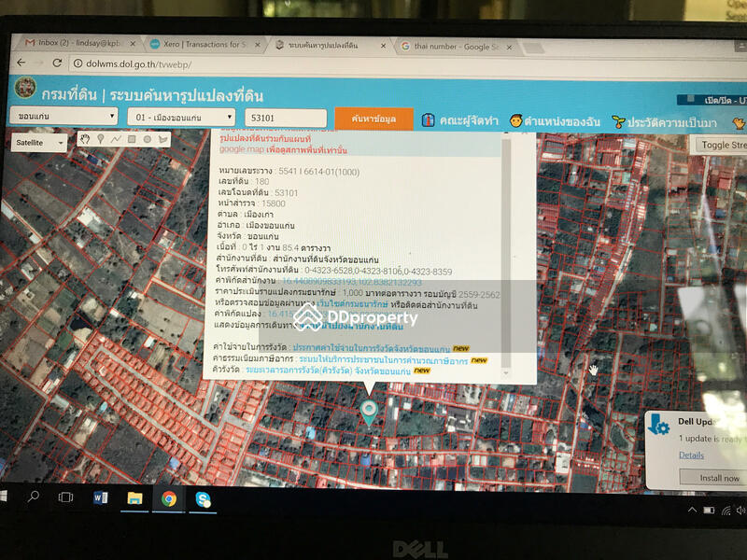The height and width of the screenshot is (560, 747).
Task: Click the parcel number field 53101
Action: point(286,118)
